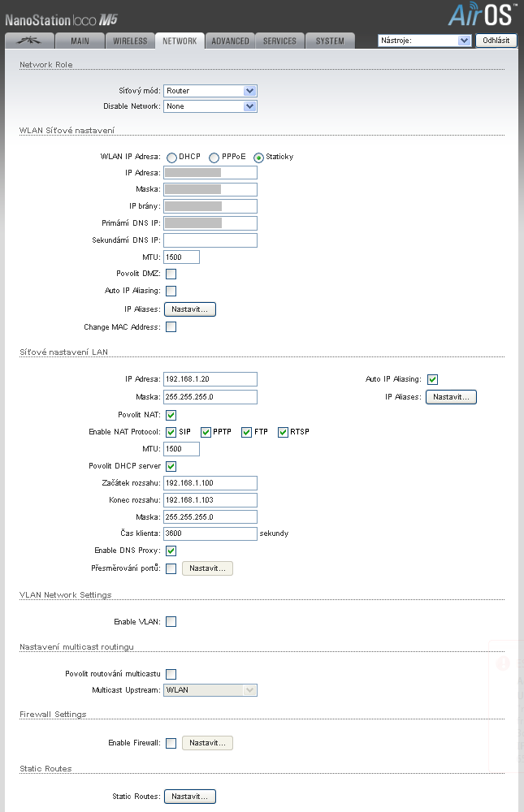The image size is (524, 812).
Task: Go to the SYSTEM tab
Action: pos(330,41)
